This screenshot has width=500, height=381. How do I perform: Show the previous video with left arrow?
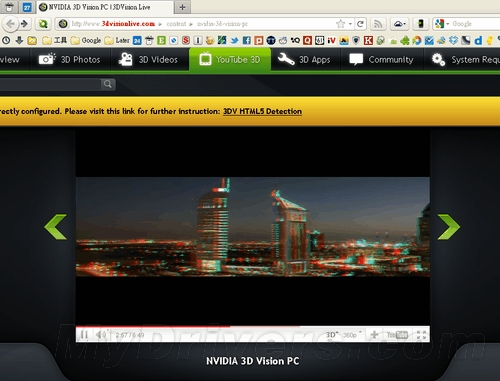[56, 227]
